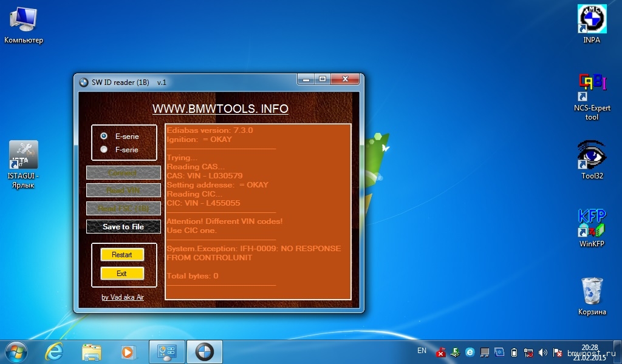Open the ISTAGUI shortcut on desktop
The width and height of the screenshot is (622, 364).
point(23,156)
